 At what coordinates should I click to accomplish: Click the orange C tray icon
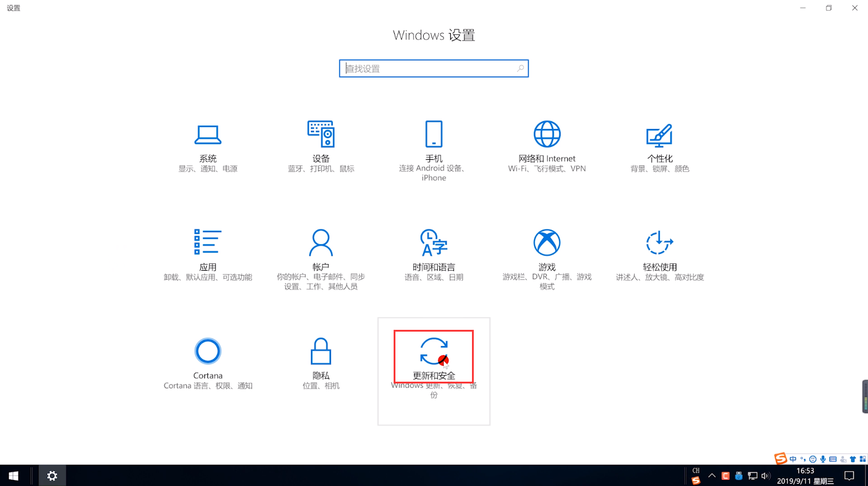click(x=725, y=476)
